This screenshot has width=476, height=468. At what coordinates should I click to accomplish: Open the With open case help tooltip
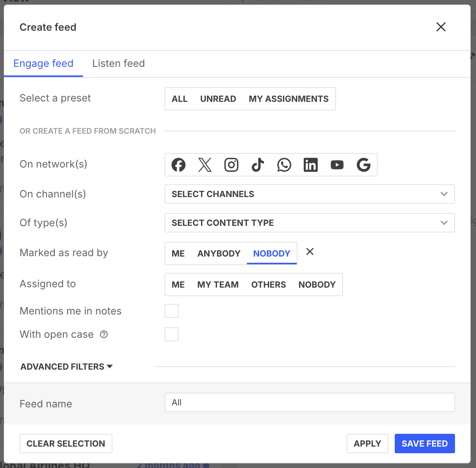click(x=103, y=334)
